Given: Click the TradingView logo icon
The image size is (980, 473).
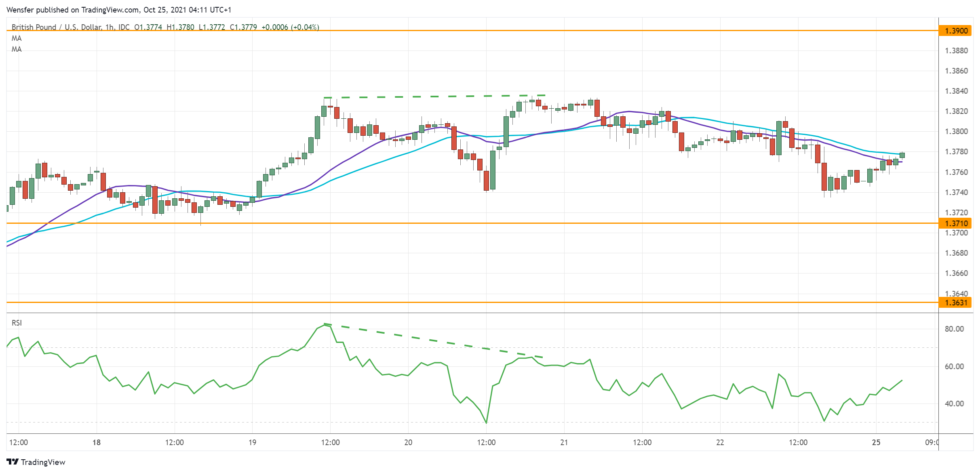Looking at the screenshot, I should 13,462.
